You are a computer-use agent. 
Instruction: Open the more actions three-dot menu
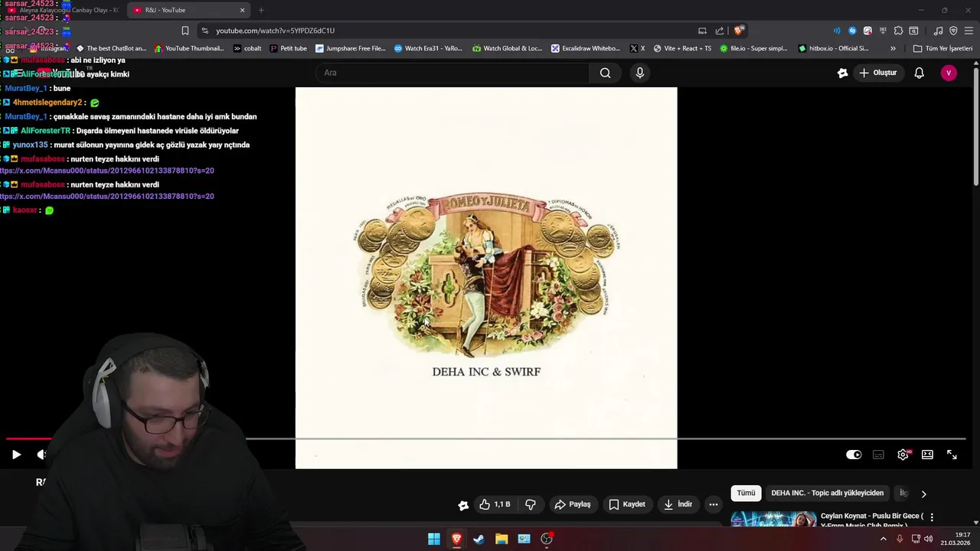coord(714,504)
